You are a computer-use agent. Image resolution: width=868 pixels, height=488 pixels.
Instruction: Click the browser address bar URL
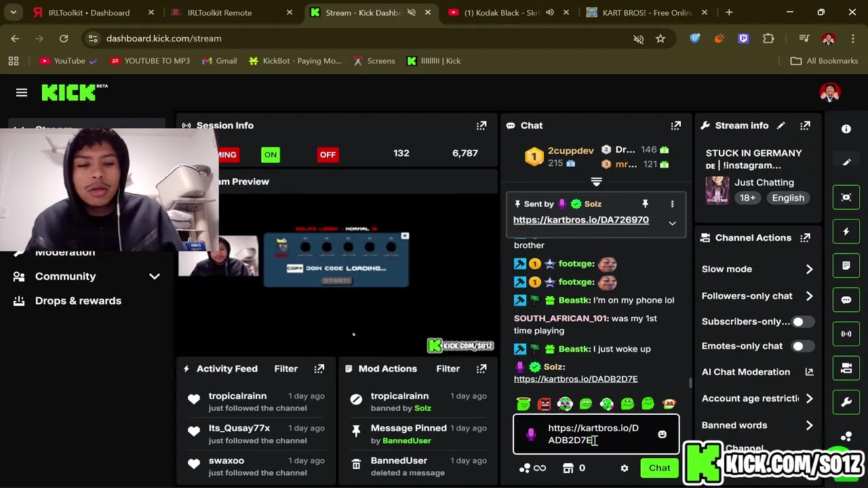(x=163, y=39)
